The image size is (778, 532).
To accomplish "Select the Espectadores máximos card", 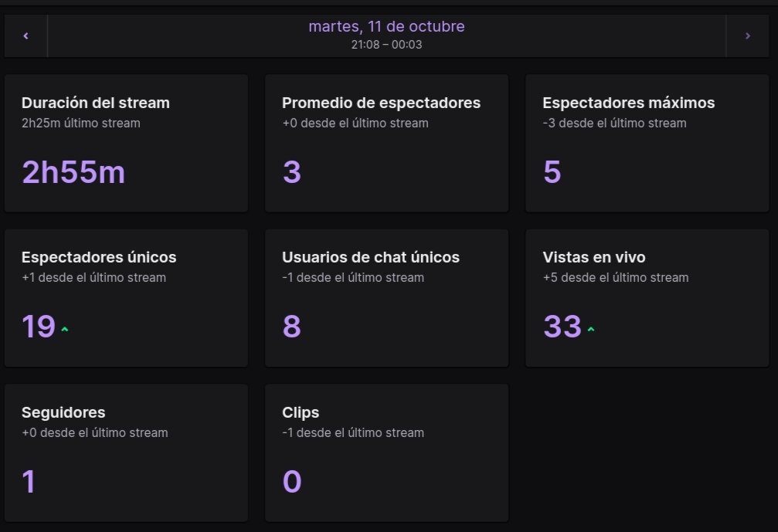I will coord(647,144).
